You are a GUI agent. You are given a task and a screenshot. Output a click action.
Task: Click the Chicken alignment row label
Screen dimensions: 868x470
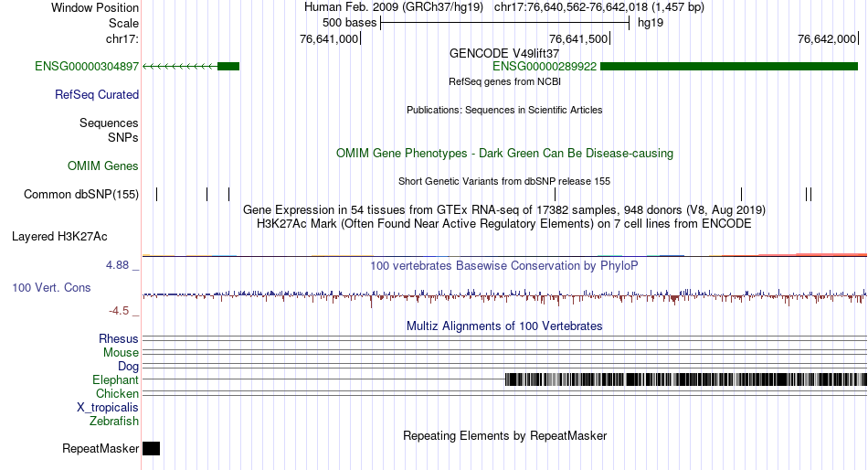coord(117,393)
